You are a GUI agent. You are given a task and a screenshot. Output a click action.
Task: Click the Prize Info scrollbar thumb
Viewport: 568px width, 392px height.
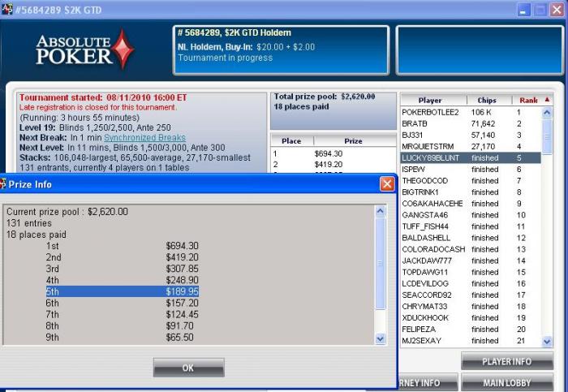(x=381, y=263)
